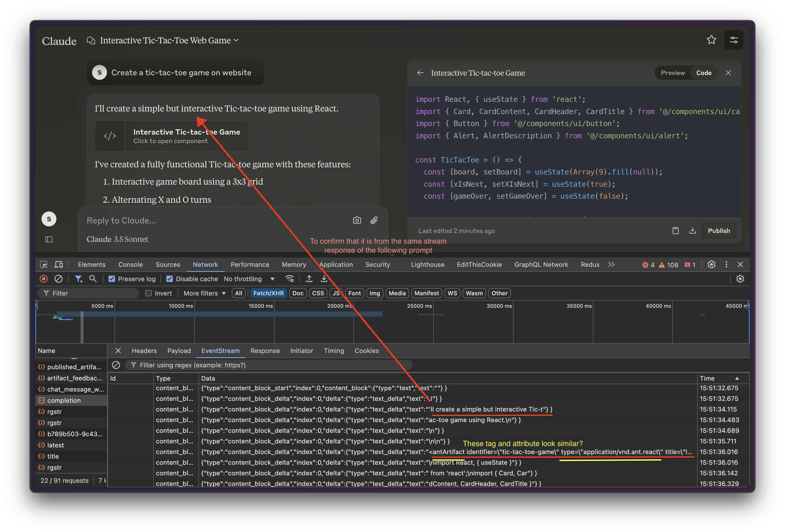Enable the Invert filter checkbox
This screenshot has height=532, width=785.
(148, 293)
